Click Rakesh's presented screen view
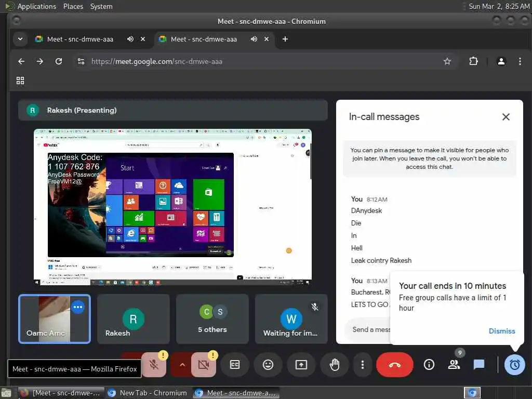This screenshot has height=399, width=532. click(172, 207)
